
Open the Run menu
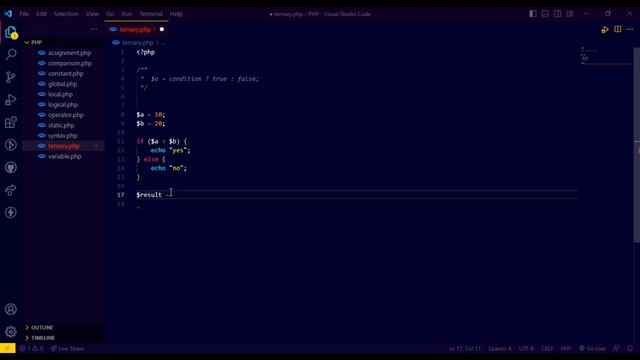point(127,13)
